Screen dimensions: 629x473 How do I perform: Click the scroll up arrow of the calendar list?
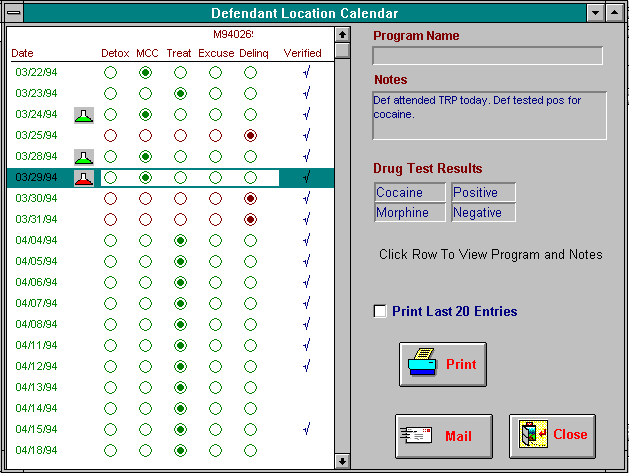click(x=342, y=34)
